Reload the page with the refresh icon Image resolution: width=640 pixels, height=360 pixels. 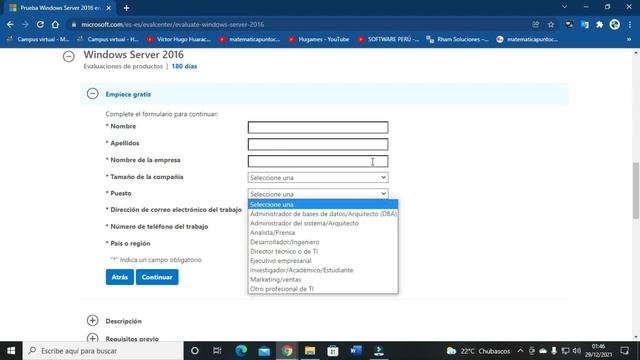point(40,24)
